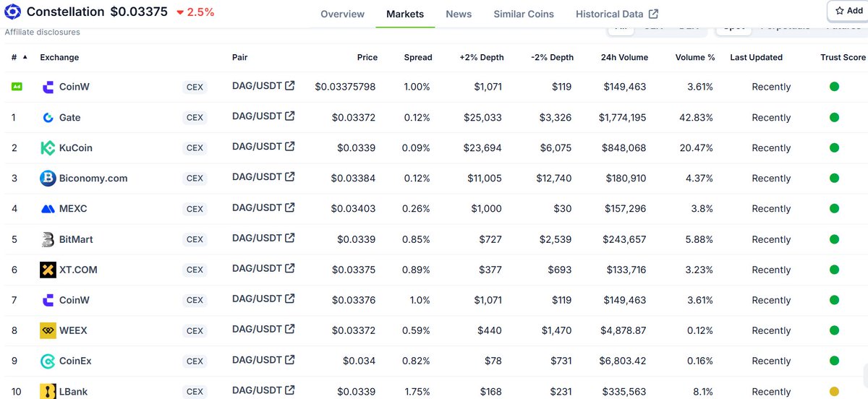Sort by the 24h Volume column header
Viewport: 868px width, 399px height.
coord(624,57)
